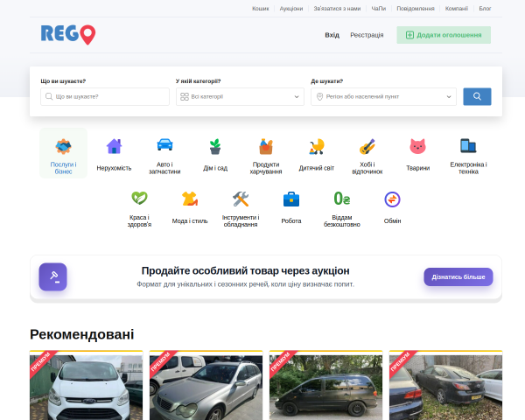Screen dimensions: 525x420
Task: Select the Електроніка і техніка devices icon
Action: pyautogui.click(x=468, y=146)
